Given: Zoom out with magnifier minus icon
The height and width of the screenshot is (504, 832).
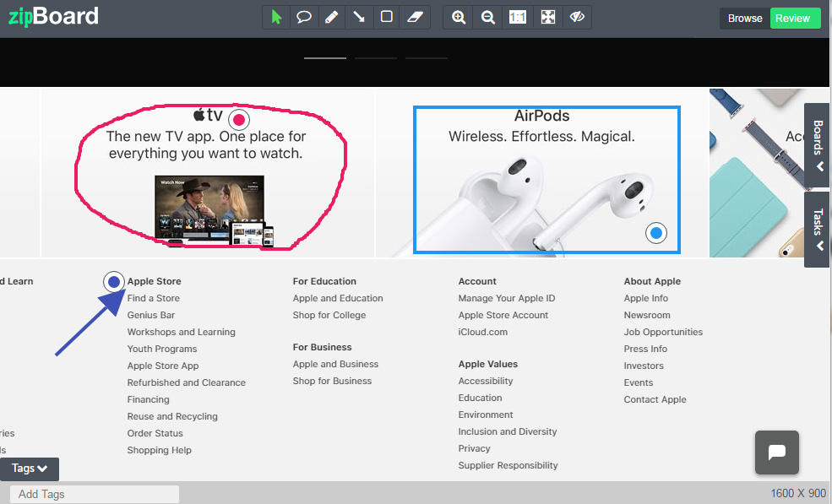Looking at the screenshot, I should click(487, 17).
